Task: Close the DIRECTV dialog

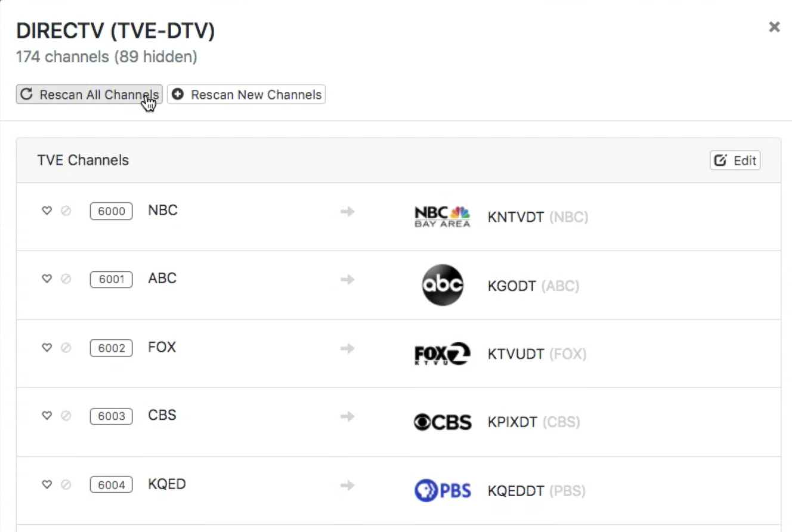Action: 774,27
